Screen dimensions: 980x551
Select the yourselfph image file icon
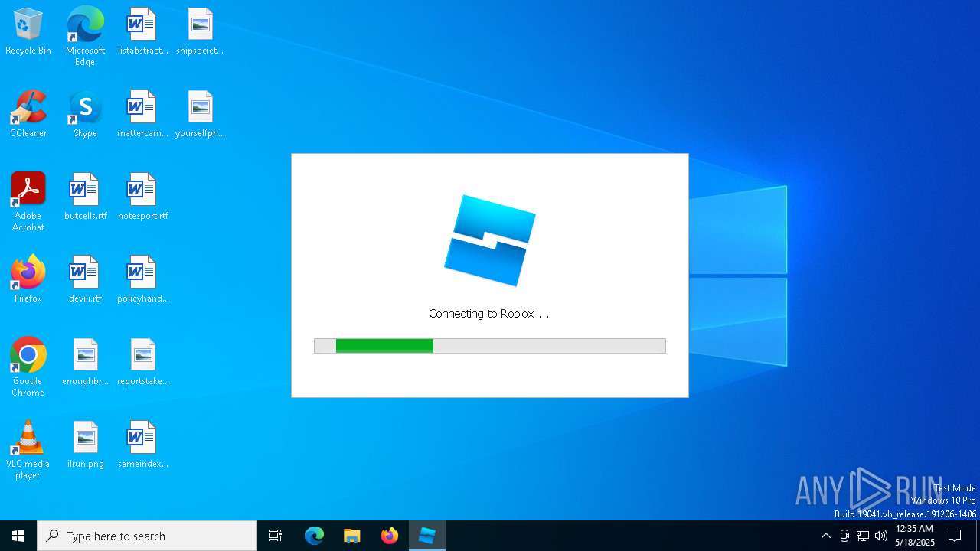(x=200, y=115)
